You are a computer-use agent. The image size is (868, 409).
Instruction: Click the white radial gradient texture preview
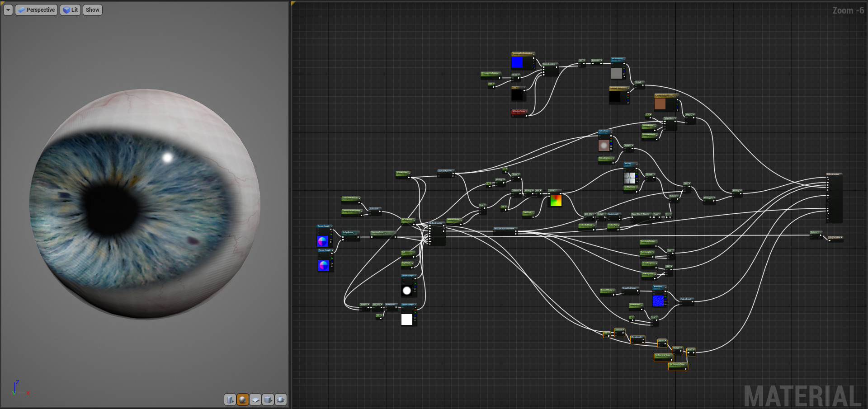(406, 290)
